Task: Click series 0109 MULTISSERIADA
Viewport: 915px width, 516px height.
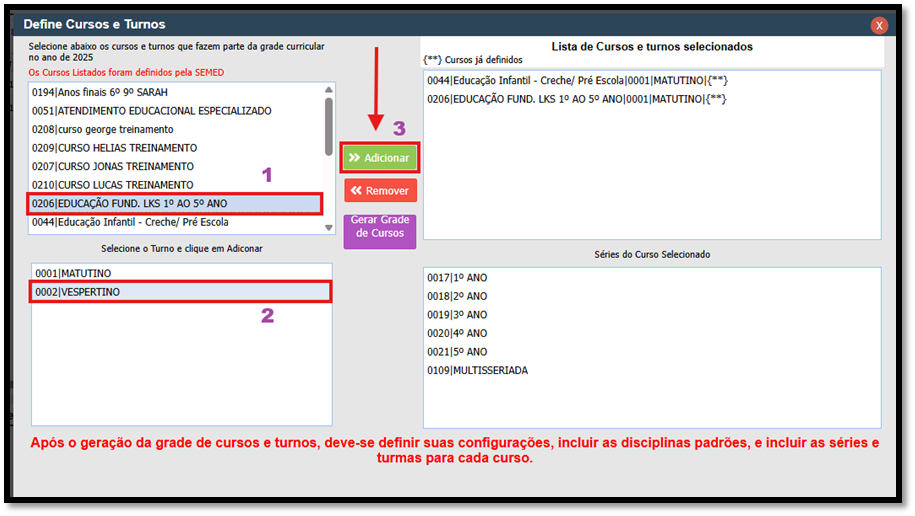Action: tap(477, 371)
